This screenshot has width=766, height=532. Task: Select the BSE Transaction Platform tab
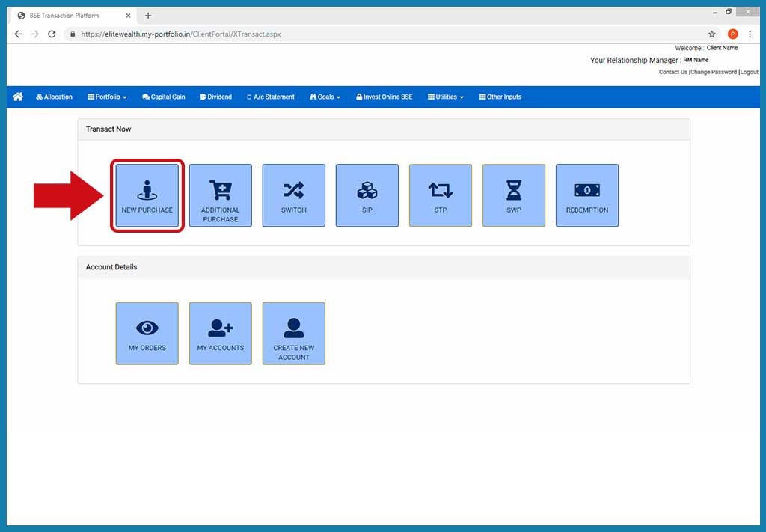pos(73,16)
